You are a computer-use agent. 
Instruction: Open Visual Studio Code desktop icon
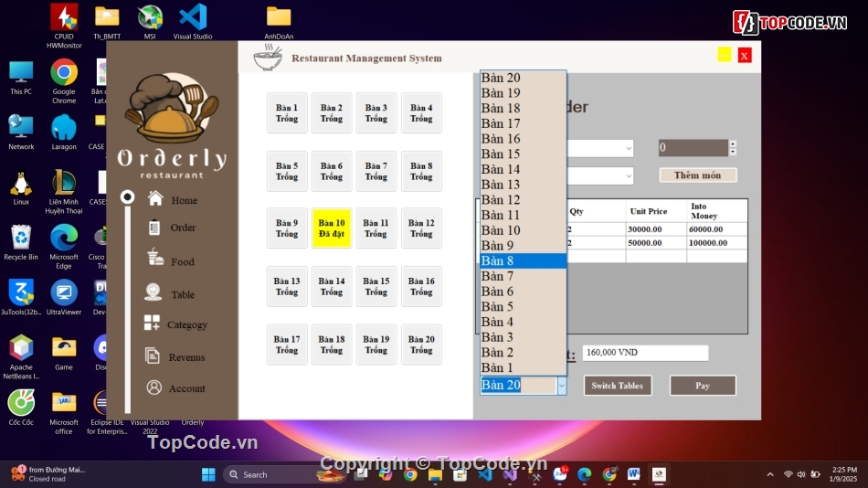(193, 22)
